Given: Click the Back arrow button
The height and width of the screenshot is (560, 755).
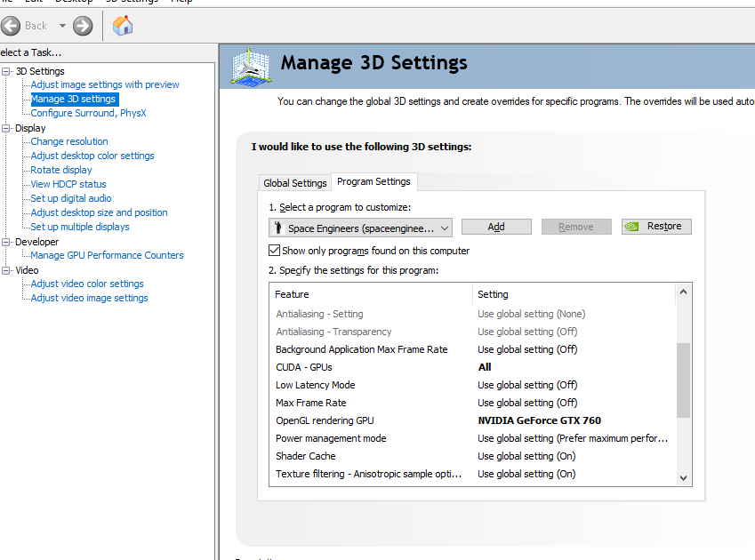Looking at the screenshot, I should click(x=12, y=26).
